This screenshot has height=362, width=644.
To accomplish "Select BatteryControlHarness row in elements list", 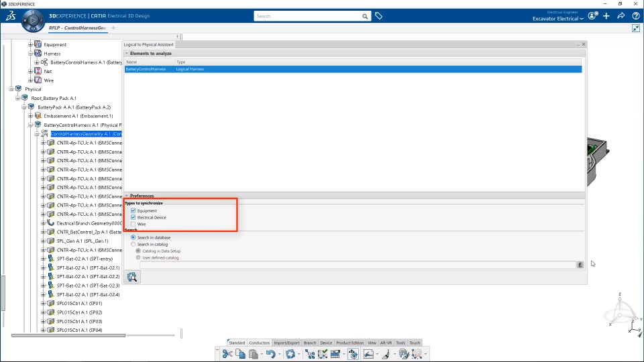I will [354, 69].
